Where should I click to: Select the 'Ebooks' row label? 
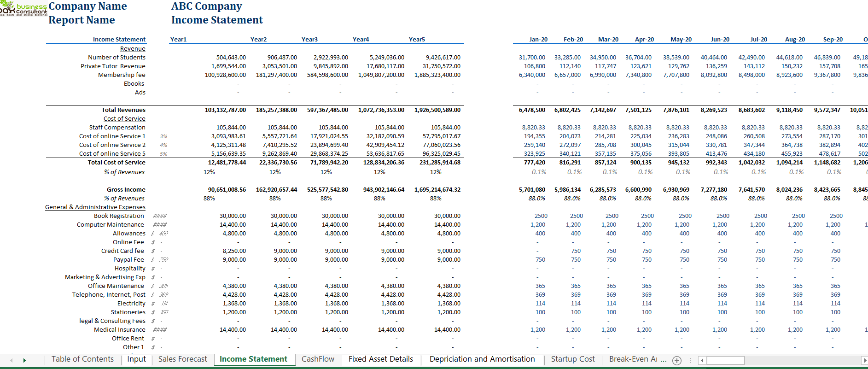pyautogui.click(x=134, y=84)
